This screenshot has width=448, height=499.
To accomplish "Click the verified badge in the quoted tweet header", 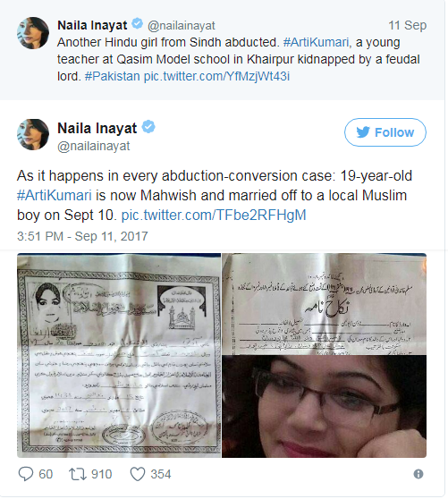I will point(138,23).
